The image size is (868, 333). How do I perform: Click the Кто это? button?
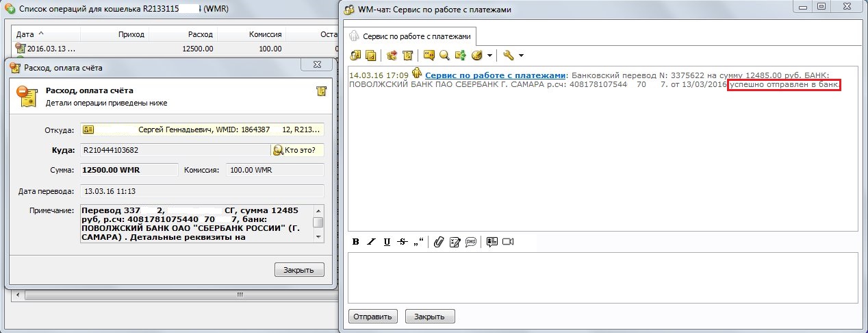point(297,150)
